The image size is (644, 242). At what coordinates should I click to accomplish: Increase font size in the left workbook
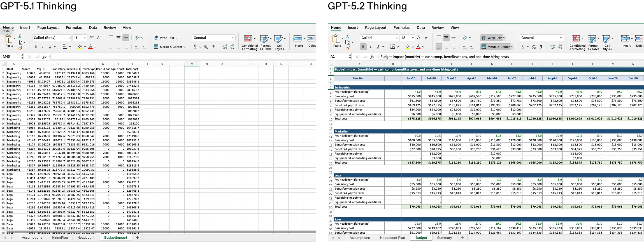coord(91,38)
